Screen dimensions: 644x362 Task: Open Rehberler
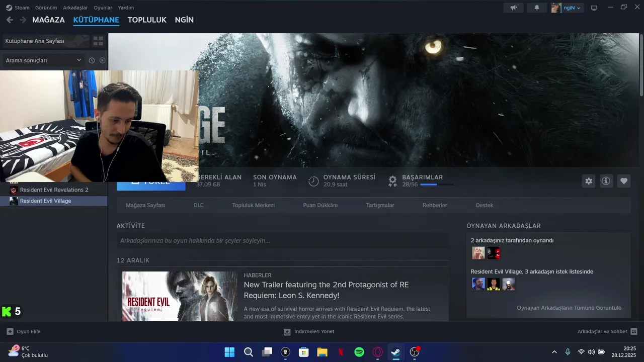pos(435,205)
